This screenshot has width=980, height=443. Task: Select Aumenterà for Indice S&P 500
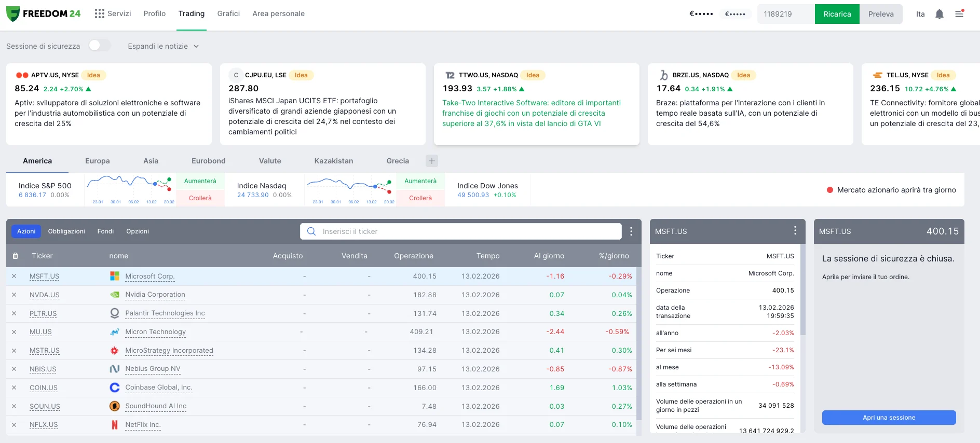[200, 181]
